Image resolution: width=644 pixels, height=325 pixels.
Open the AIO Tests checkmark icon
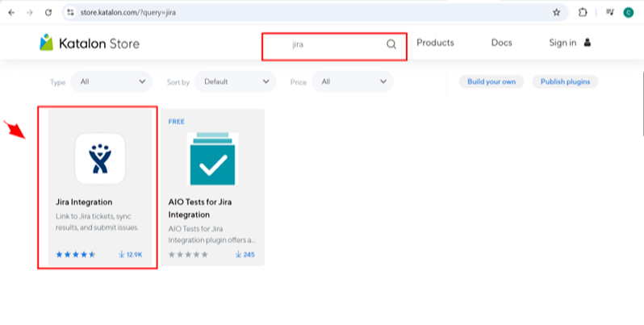point(212,159)
